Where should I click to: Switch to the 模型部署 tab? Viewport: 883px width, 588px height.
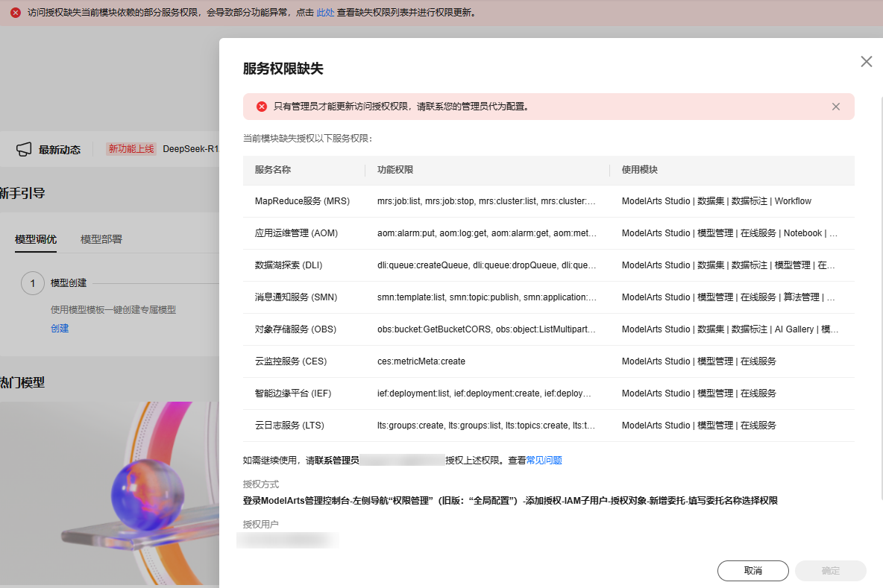point(101,239)
